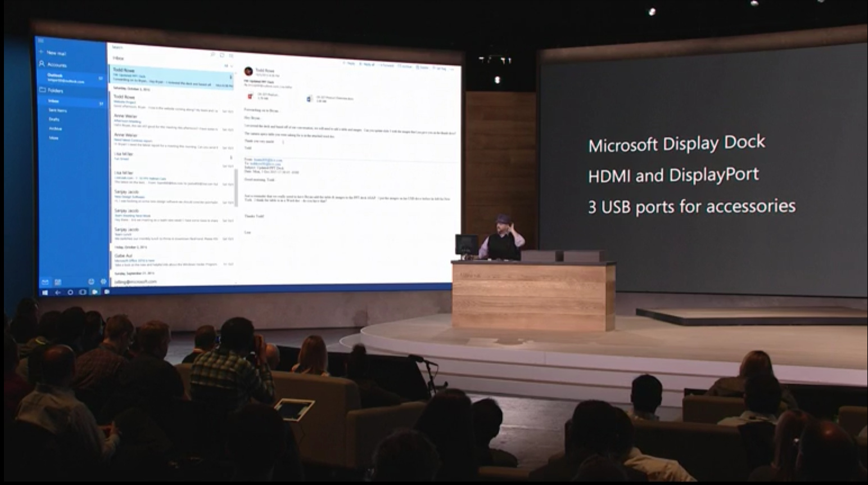
Task: Click the Windows Start button
Action: coord(46,293)
